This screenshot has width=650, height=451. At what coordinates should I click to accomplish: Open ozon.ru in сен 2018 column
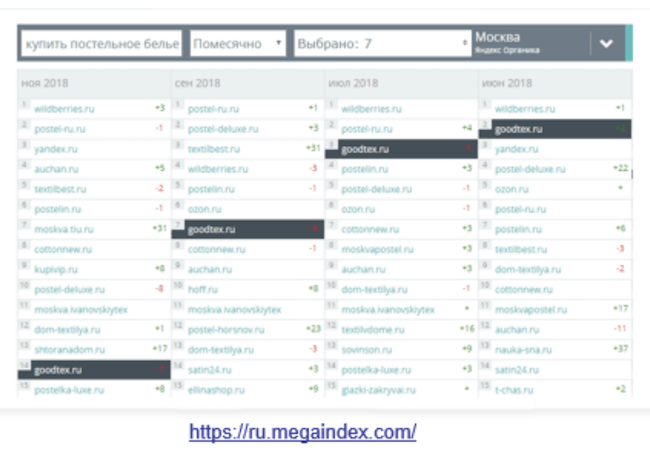coord(204,209)
